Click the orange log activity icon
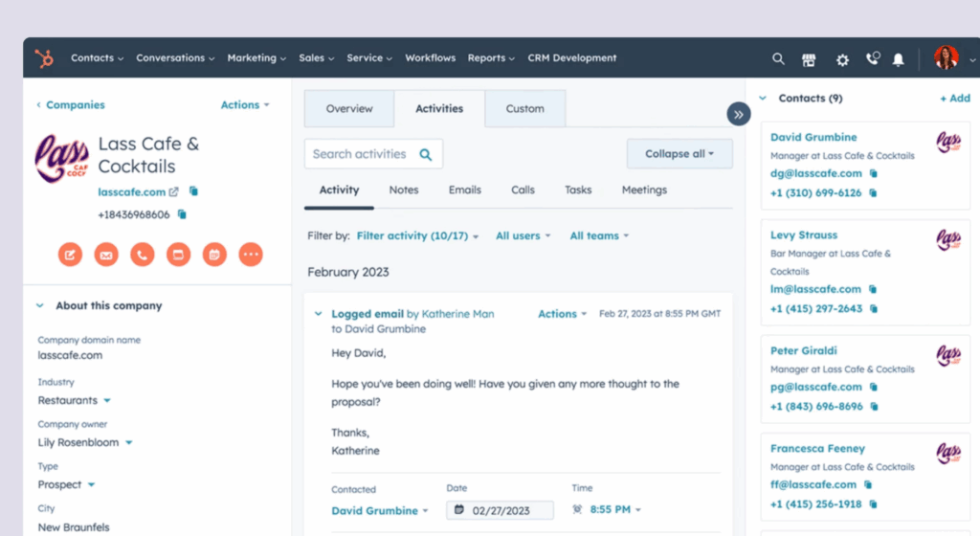The width and height of the screenshot is (980, 536). click(178, 255)
